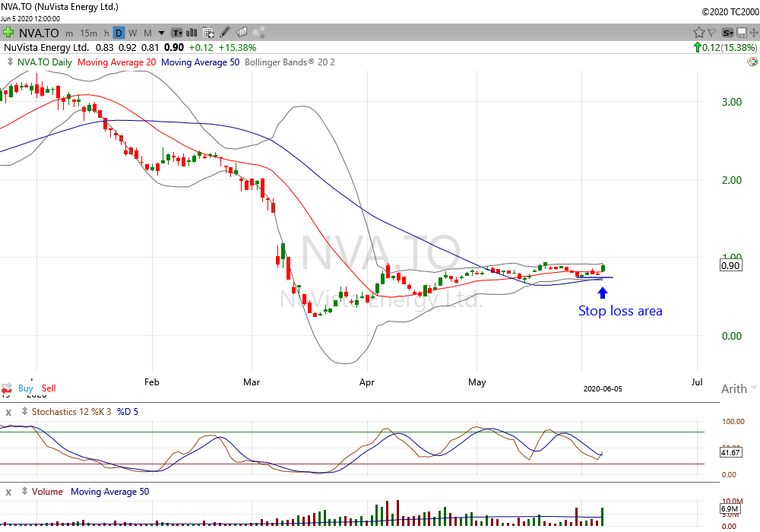The image size is (760, 532).
Task: Open the color palette icon
Action: [x=752, y=62]
